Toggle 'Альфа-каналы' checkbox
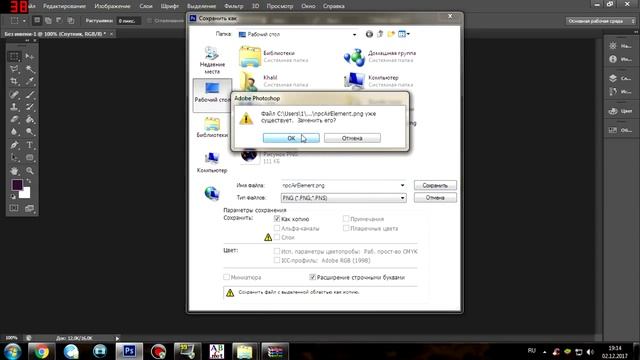Image resolution: width=640 pixels, height=360 pixels. click(x=277, y=228)
